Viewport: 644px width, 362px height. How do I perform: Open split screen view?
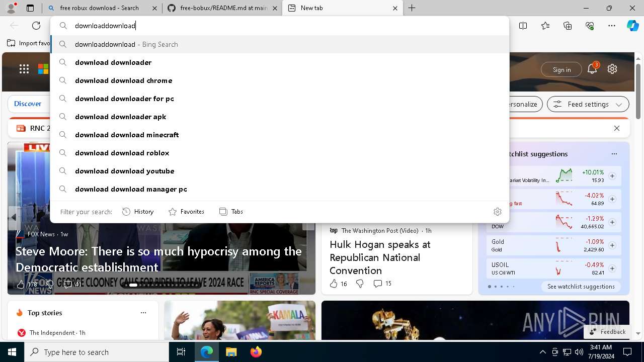click(x=523, y=26)
